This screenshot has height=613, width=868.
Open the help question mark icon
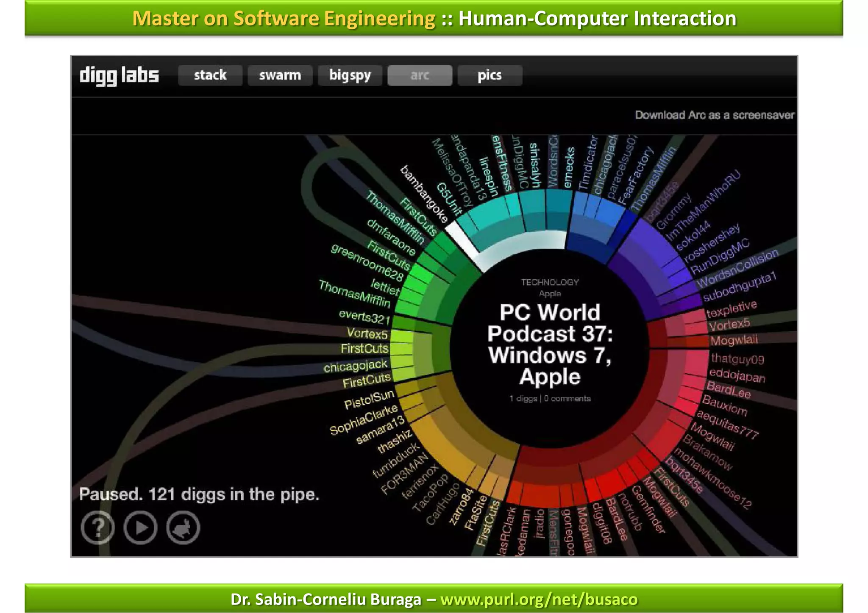coord(98,527)
